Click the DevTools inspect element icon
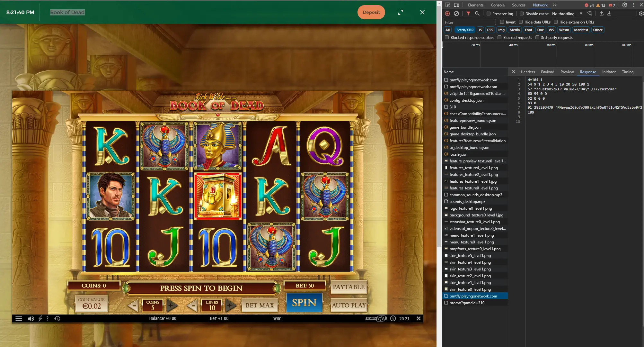 [447, 5]
